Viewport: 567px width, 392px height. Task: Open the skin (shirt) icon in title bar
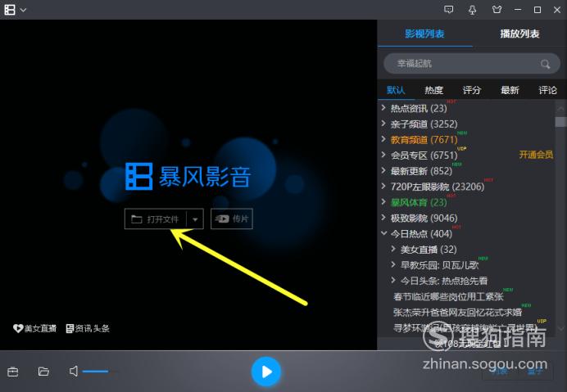click(497, 10)
